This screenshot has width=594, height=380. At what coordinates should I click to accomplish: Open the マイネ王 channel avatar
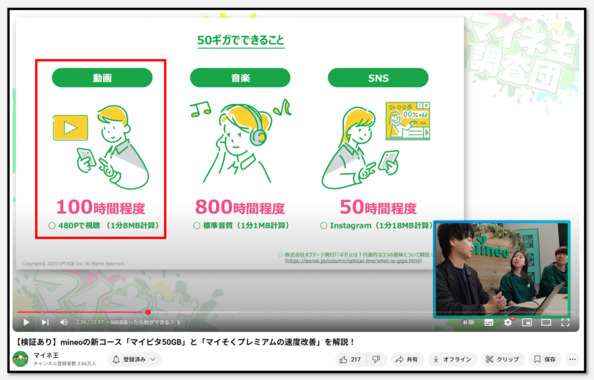coord(20,359)
